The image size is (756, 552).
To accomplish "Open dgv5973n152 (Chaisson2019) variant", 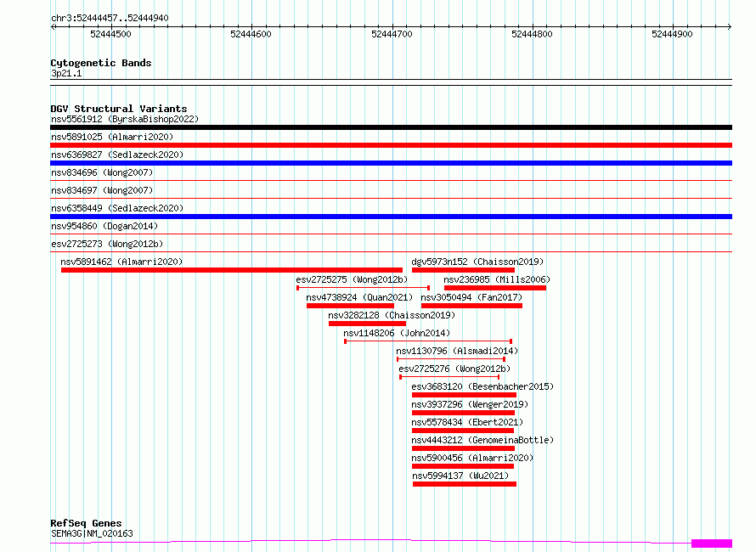I will pyautogui.click(x=477, y=262).
